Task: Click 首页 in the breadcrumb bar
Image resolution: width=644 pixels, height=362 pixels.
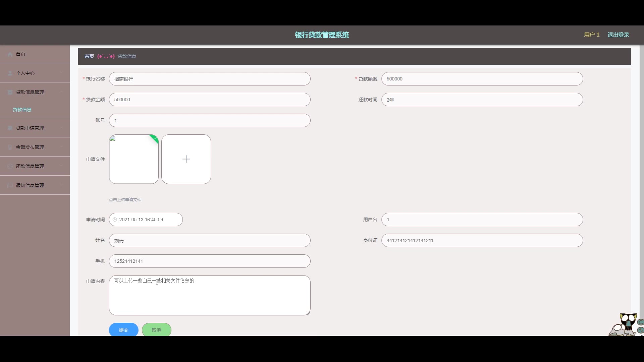Action: 89,56
